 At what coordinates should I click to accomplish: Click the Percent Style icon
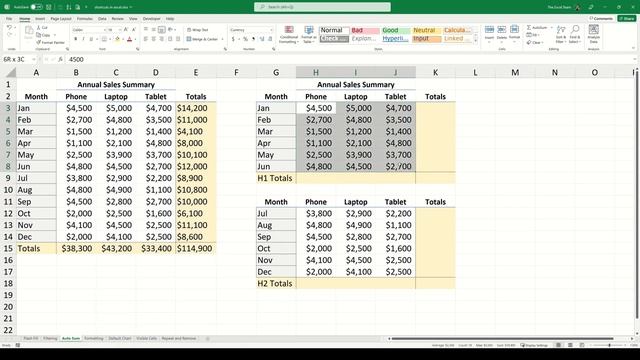tap(245, 39)
